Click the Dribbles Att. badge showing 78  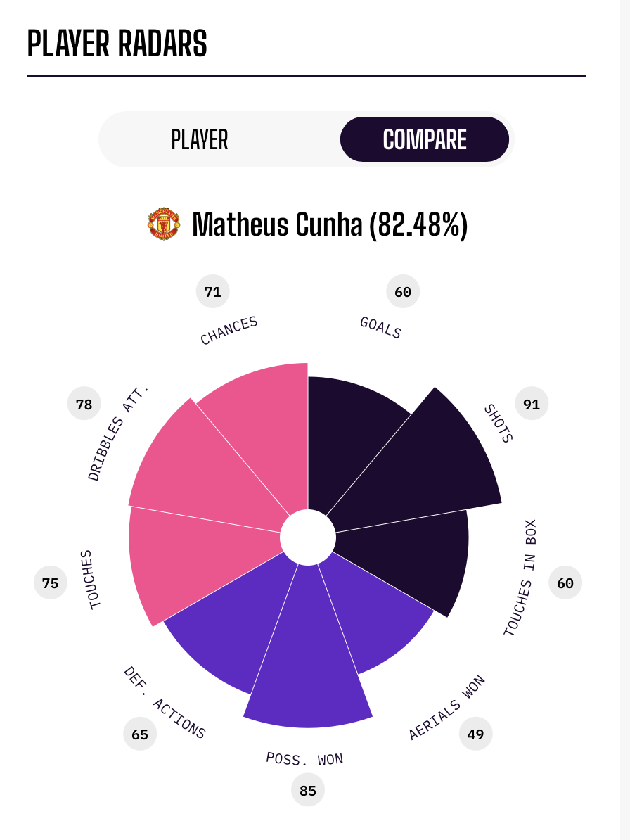point(84,404)
